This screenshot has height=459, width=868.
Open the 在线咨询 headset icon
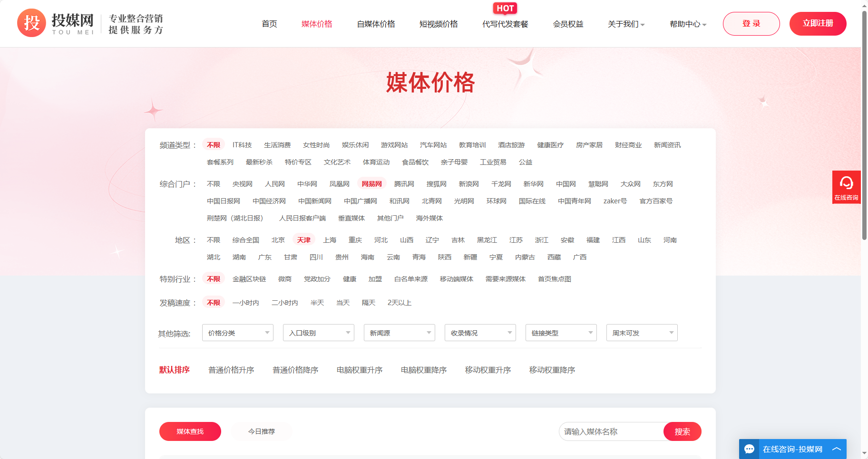[x=846, y=183]
